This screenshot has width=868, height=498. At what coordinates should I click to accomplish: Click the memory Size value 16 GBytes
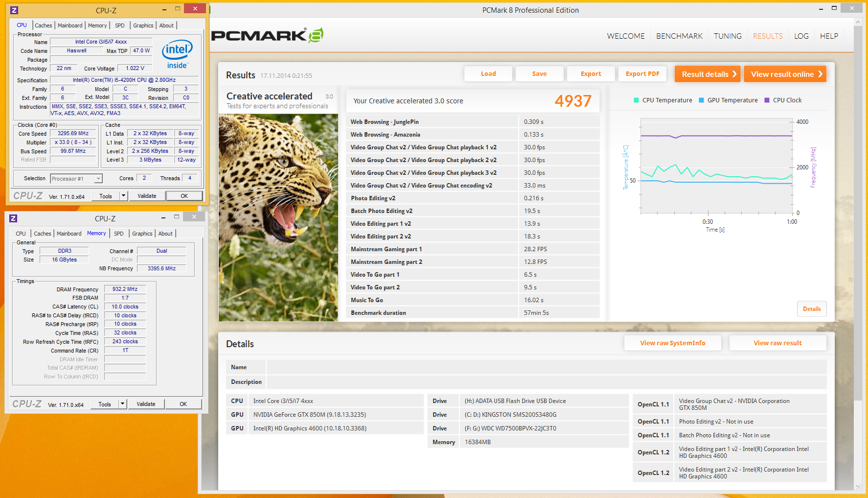pyautogui.click(x=65, y=260)
